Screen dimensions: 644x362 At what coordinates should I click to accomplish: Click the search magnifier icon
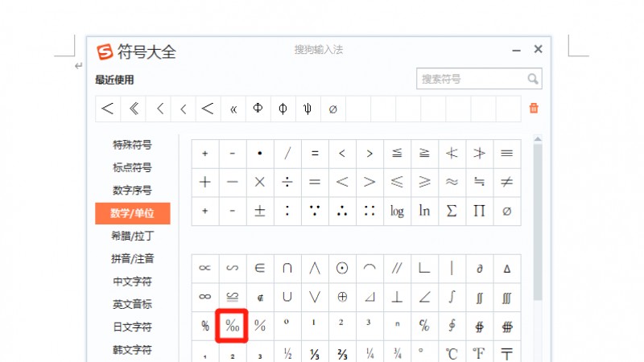pos(532,79)
